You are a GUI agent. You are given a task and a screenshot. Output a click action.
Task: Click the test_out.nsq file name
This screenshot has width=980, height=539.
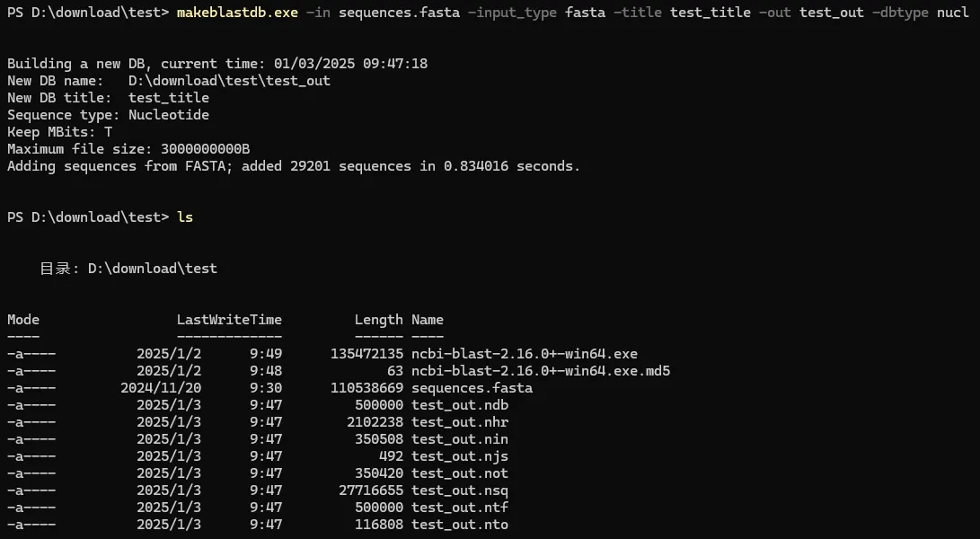459,490
